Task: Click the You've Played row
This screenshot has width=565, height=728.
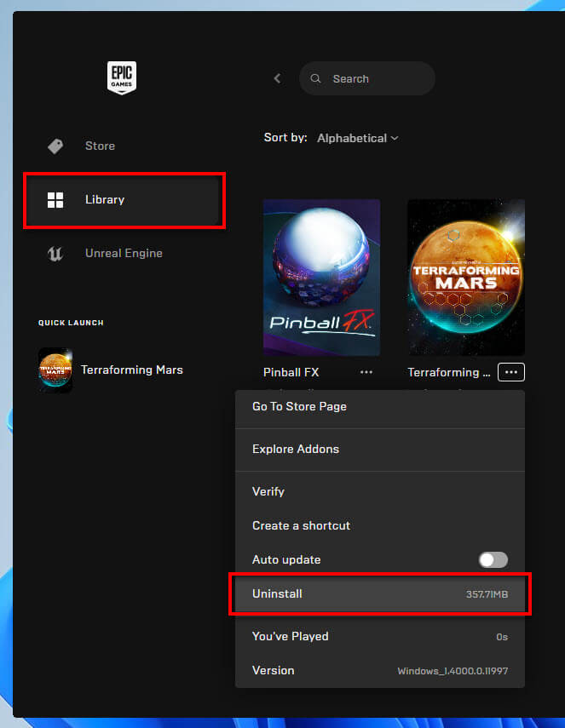Action: (379, 637)
